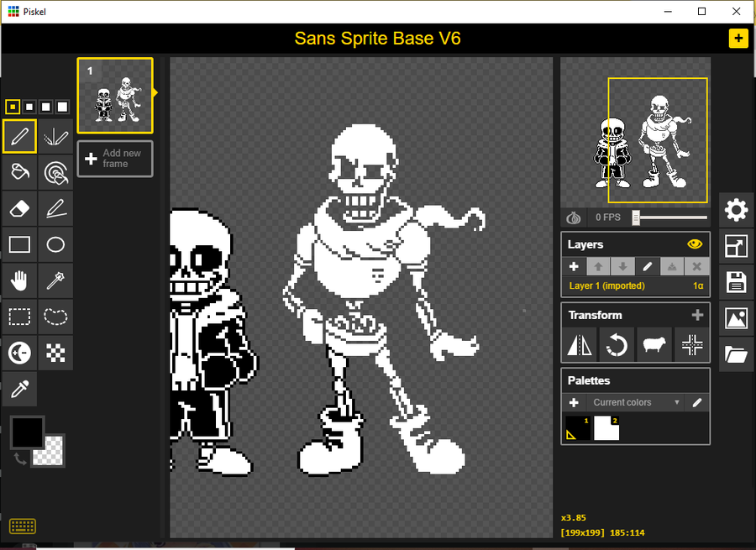Move layer up arrow button
Image resolution: width=756 pixels, height=550 pixels.
pyautogui.click(x=598, y=266)
